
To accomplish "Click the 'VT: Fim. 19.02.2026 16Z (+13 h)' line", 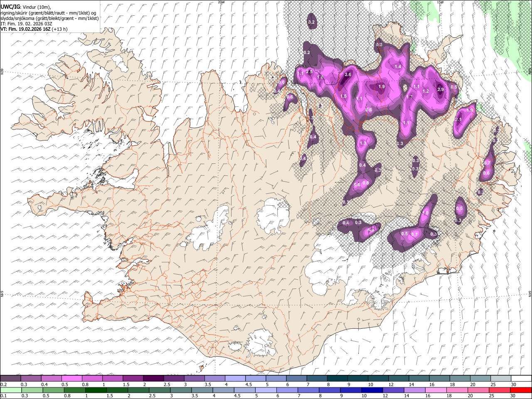I will click(x=34, y=29).
